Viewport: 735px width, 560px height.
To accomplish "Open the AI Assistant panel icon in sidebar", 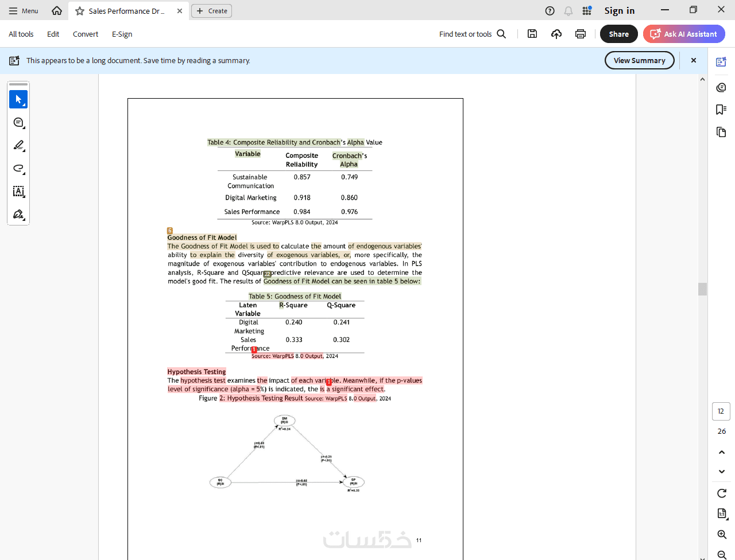I will (x=721, y=62).
